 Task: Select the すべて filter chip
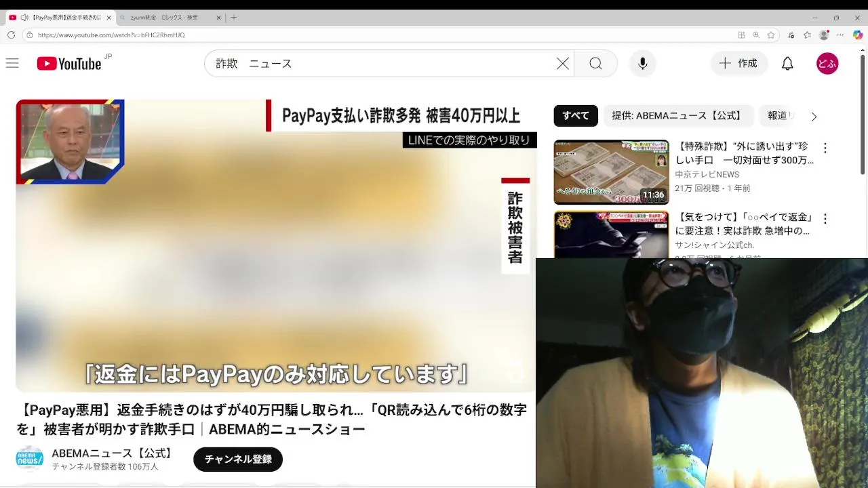click(576, 116)
